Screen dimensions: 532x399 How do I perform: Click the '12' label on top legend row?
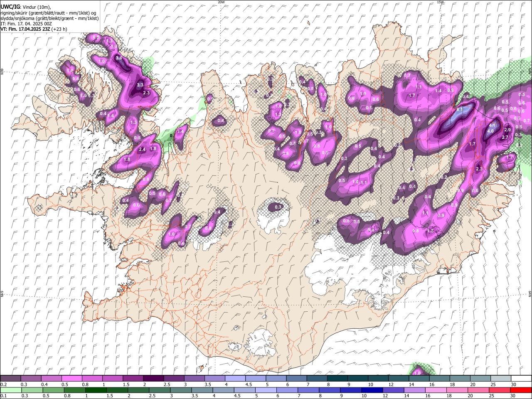click(391, 384)
